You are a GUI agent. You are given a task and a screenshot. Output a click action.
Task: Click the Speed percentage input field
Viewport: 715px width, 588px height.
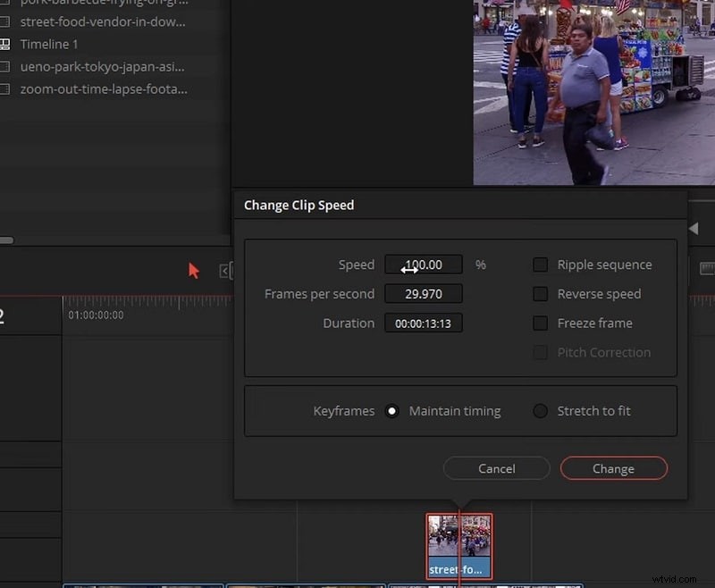423,265
